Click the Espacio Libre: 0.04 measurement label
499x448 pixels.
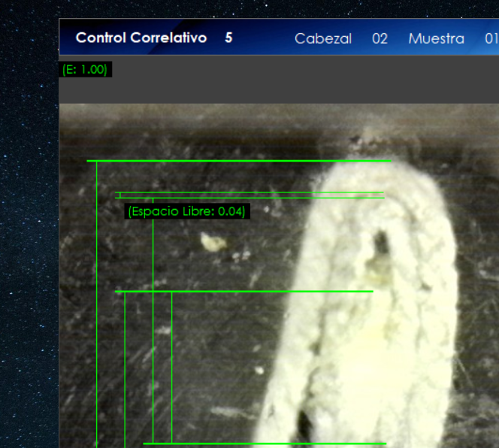[x=186, y=212]
